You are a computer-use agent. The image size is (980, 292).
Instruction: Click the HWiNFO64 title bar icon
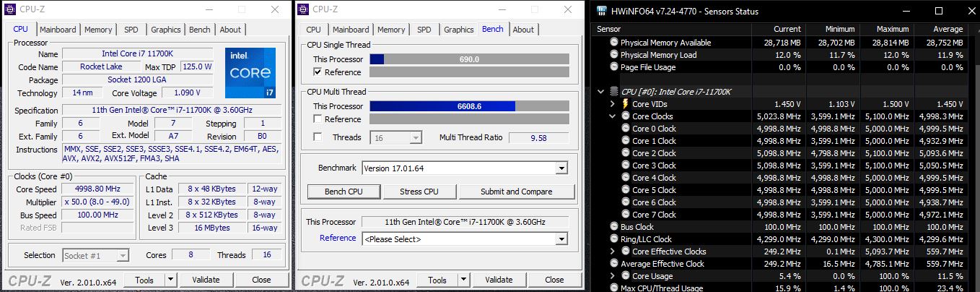click(x=600, y=11)
